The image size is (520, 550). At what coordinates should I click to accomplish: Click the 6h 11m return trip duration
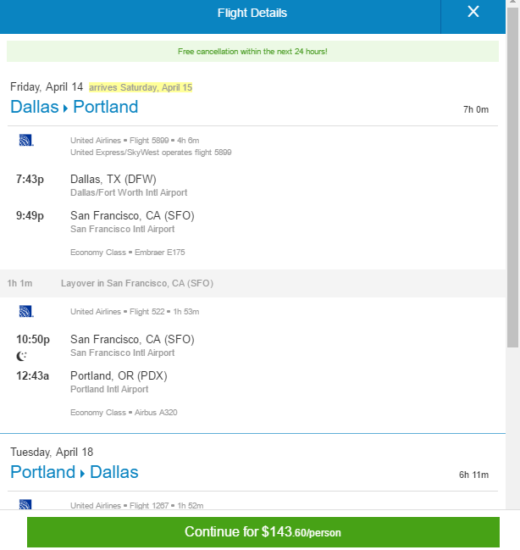[474, 475]
